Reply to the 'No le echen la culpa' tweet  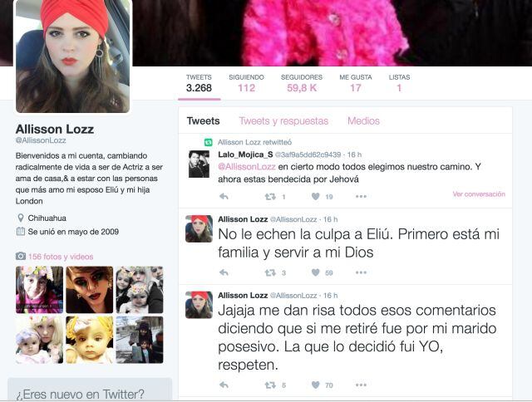click(224, 272)
